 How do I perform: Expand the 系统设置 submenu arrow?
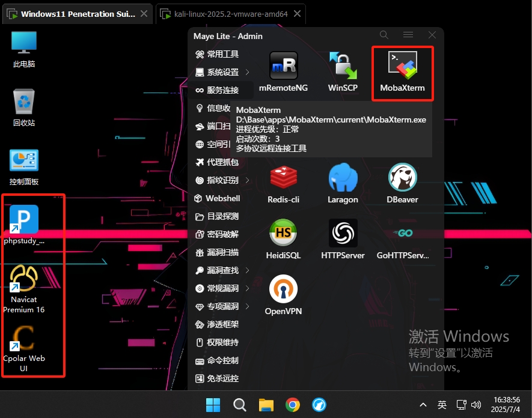click(x=247, y=72)
